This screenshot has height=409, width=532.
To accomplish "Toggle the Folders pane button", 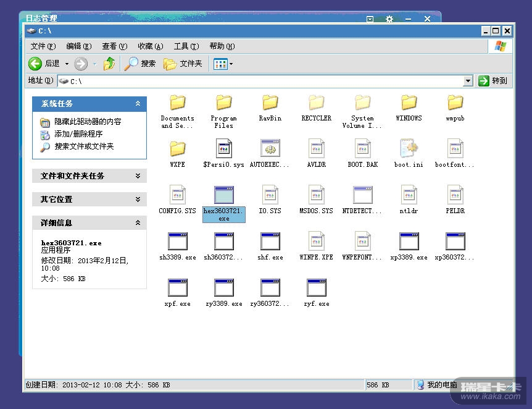I will pyautogui.click(x=183, y=64).
